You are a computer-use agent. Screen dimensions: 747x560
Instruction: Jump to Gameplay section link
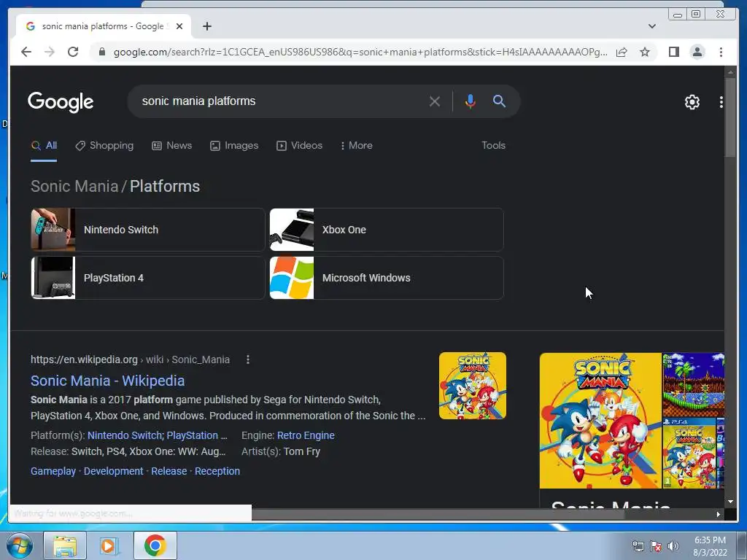53,471
